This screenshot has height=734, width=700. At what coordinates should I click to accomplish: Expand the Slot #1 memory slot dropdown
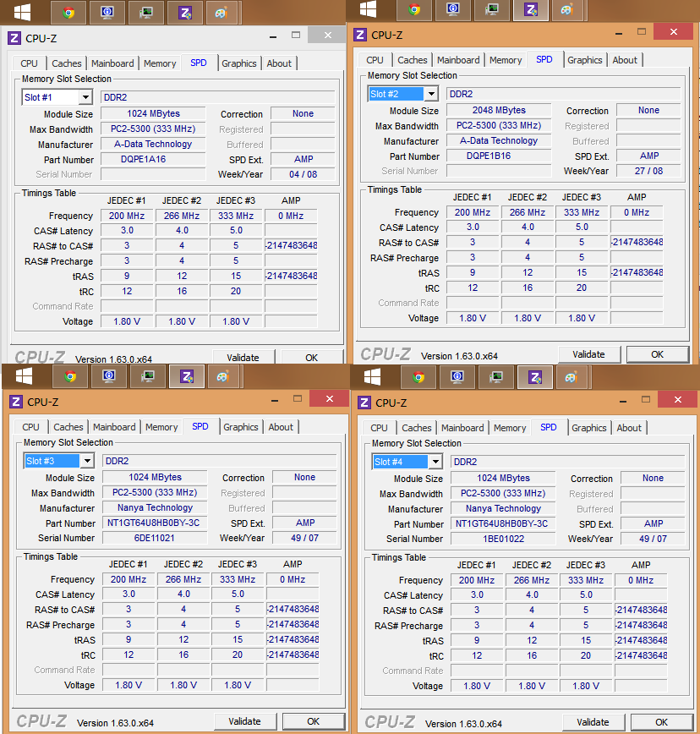click(85, 97)
